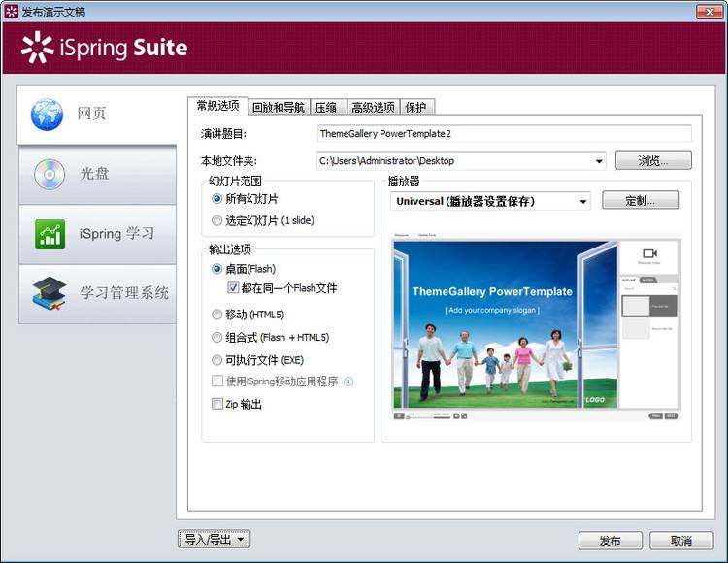Screen dimensions: 728x563
Task: Enable the Zip 输出 checkbox
Action: click(216, 404)
